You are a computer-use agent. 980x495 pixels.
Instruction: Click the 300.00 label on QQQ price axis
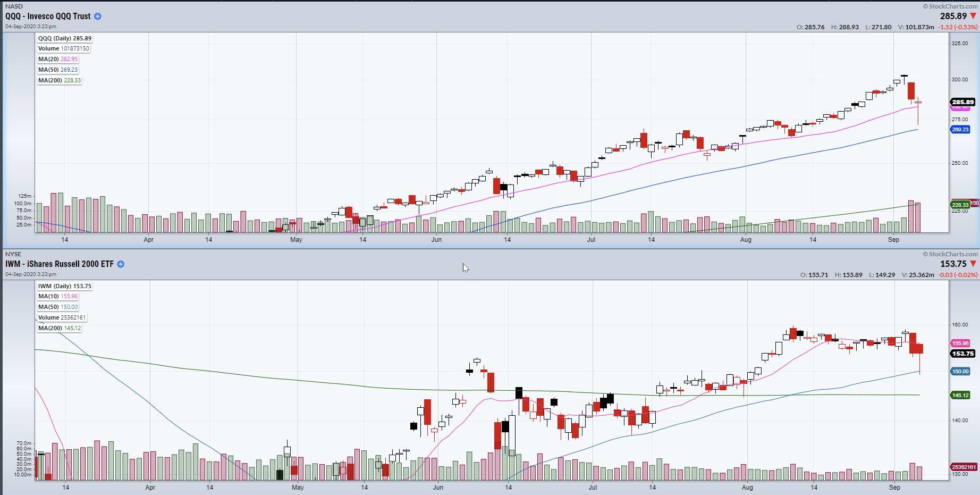(x=960, y=80)
